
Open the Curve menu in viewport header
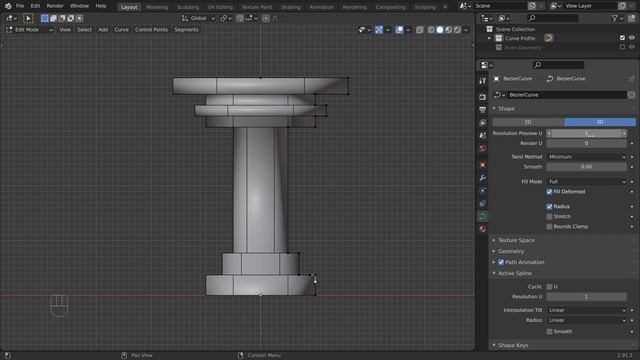(x=121, y=30)
